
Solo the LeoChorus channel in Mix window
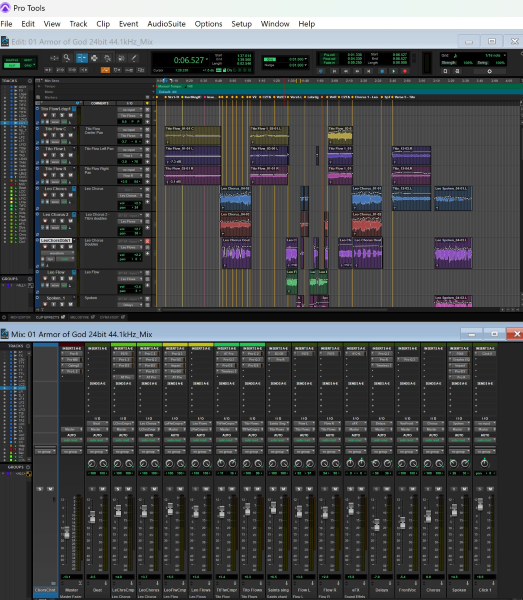(144, 489)
